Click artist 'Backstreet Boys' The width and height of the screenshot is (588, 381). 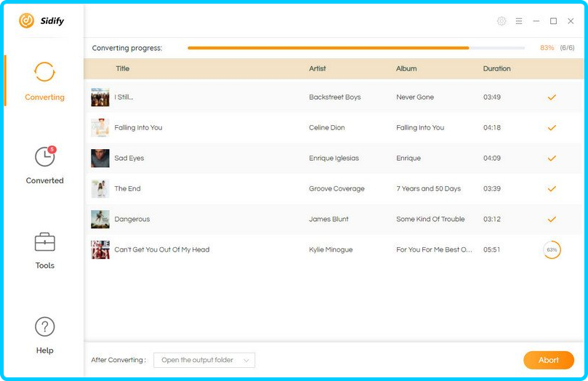point(335,97)
